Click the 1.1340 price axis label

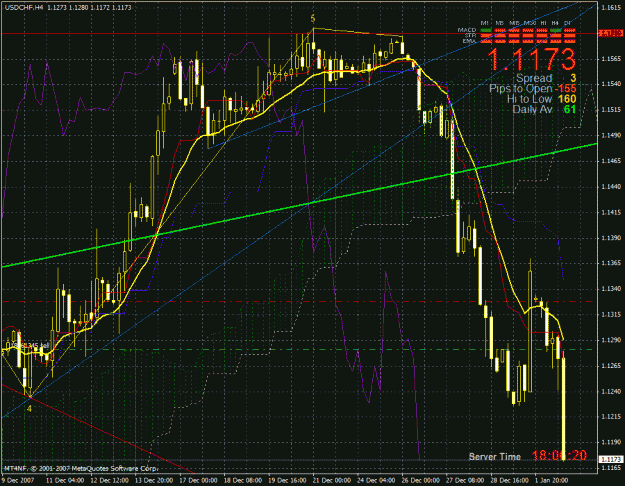click(611, 289)
